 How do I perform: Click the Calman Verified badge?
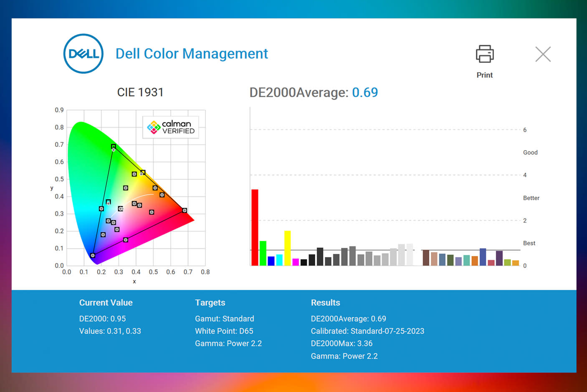[x=171, y=127]
